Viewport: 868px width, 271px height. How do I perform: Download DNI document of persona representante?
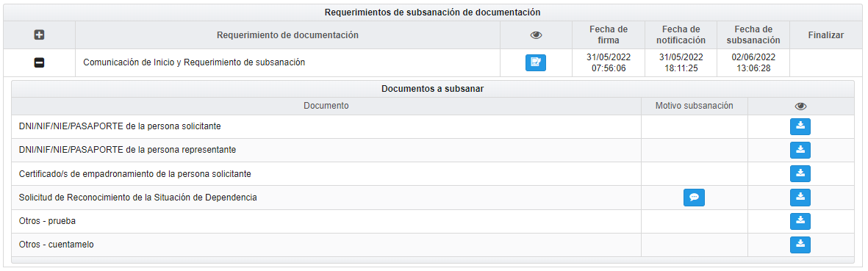pos(800,150)
